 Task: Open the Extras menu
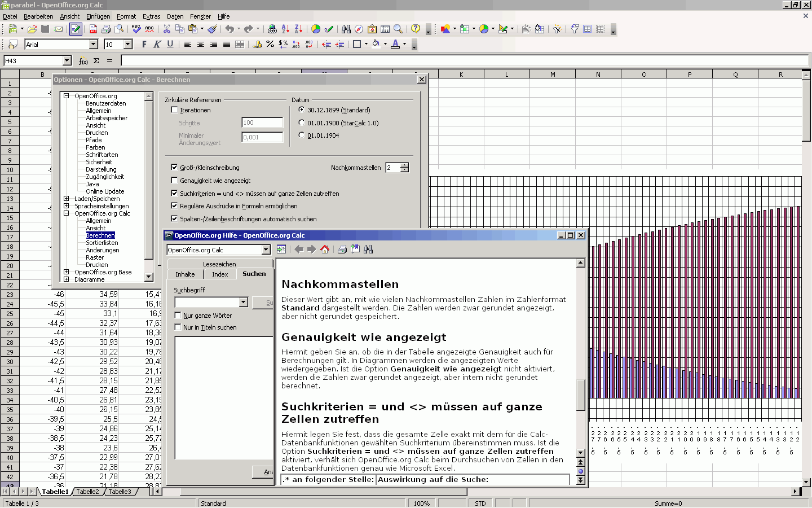[x=151, y=16]
